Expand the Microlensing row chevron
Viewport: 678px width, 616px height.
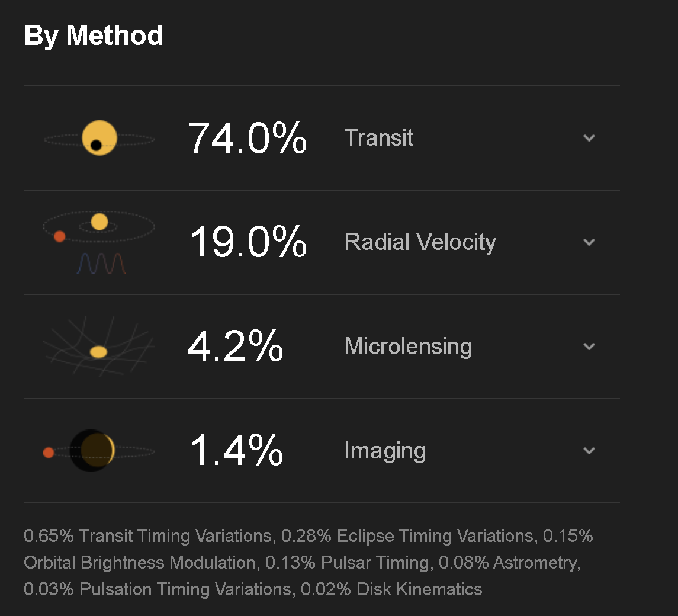(x=589, y=346)
